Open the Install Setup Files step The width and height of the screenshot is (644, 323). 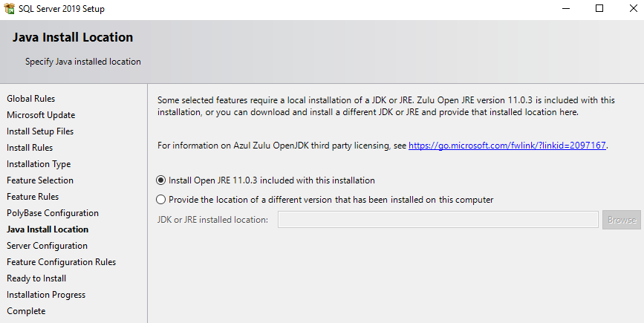tap(40, 131)
